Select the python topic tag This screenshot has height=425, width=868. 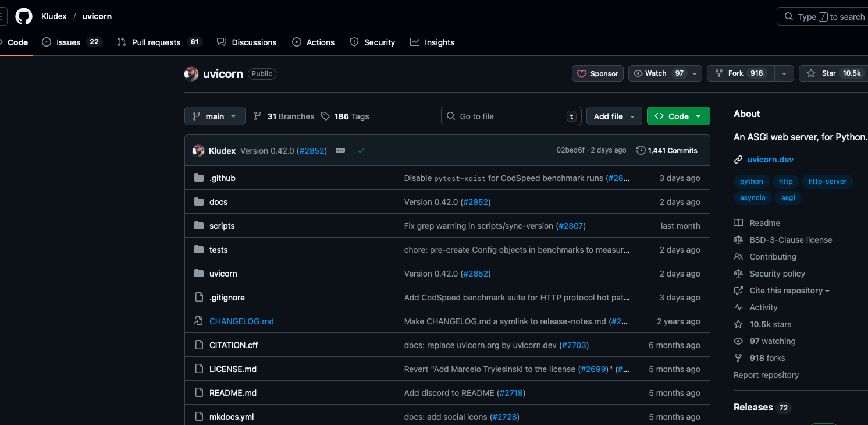click(752, 182)
